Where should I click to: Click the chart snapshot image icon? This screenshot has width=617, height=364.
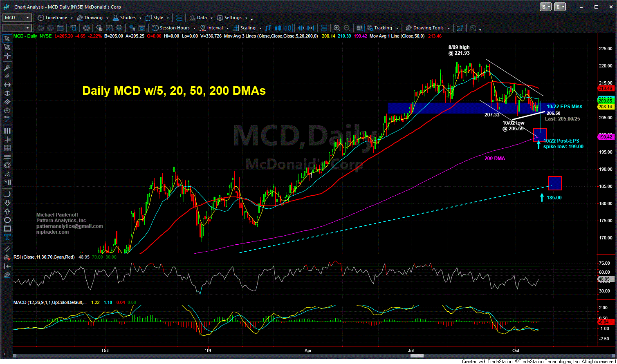(460, 28)
